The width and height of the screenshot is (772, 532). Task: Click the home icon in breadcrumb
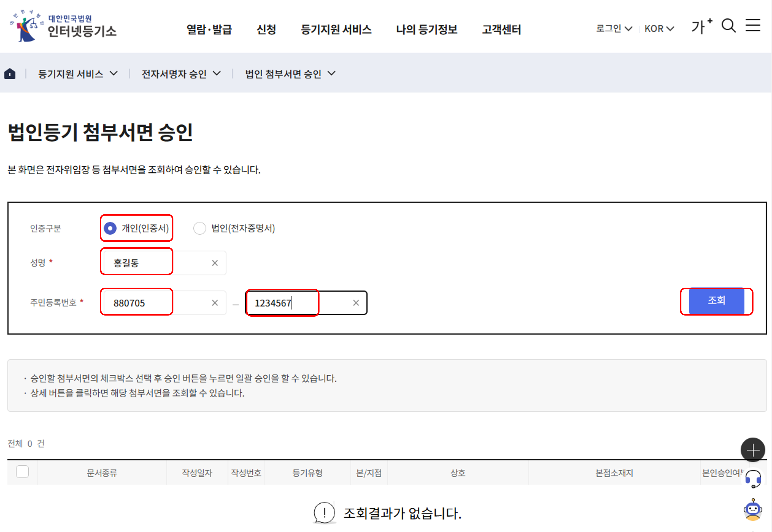click(x=10, y=74)
